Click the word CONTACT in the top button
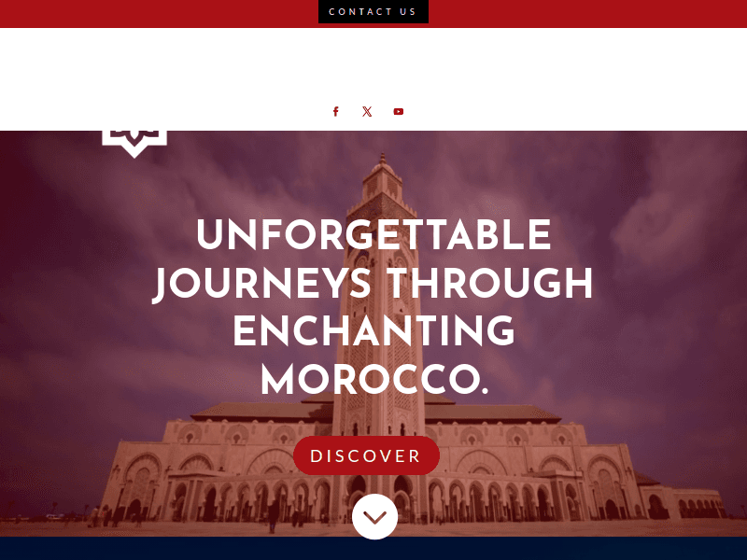The height and width of the screenshot is (560, 747). point(359,12)
